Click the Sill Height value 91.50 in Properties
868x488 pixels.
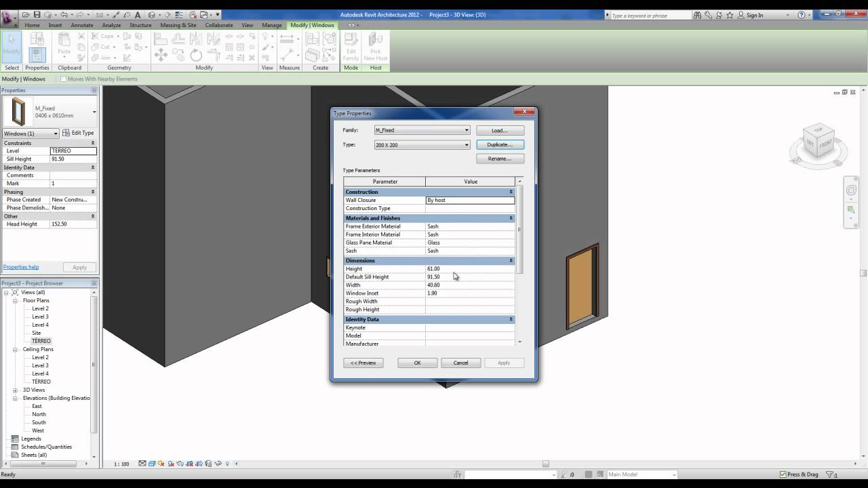(73, 159)
